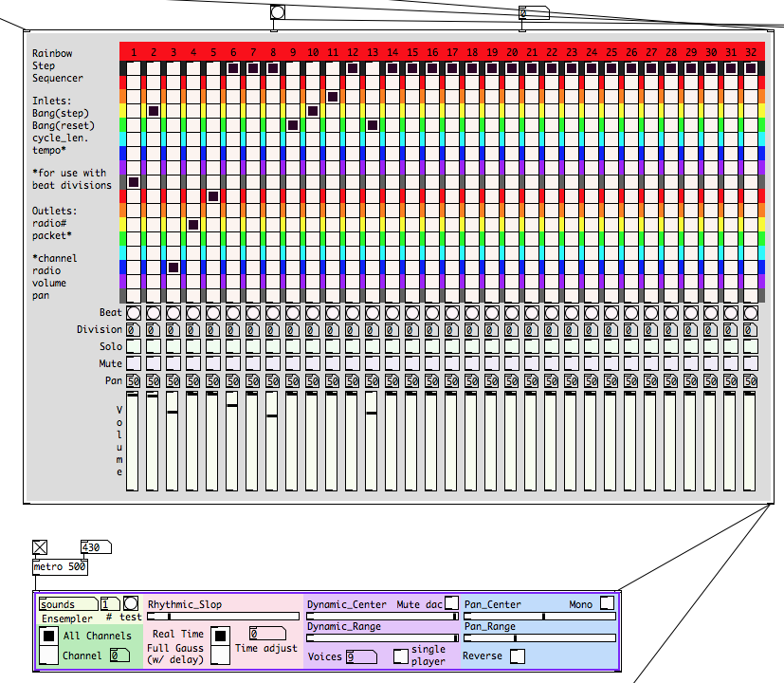Click the Voices number box
This screenshot has height=683, width=784.
pos(360,656)
